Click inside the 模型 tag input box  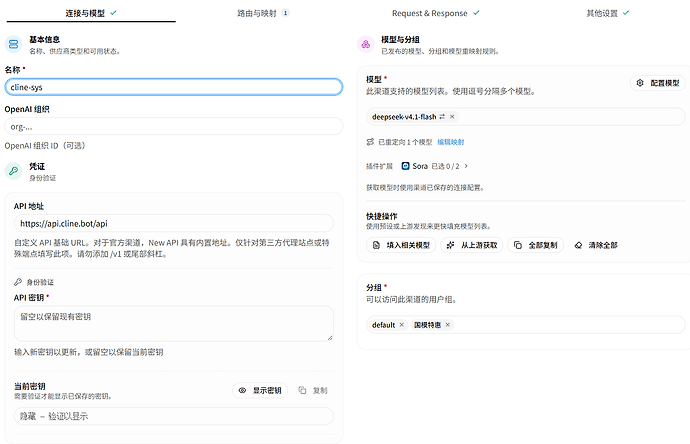[x=526, y=117]
